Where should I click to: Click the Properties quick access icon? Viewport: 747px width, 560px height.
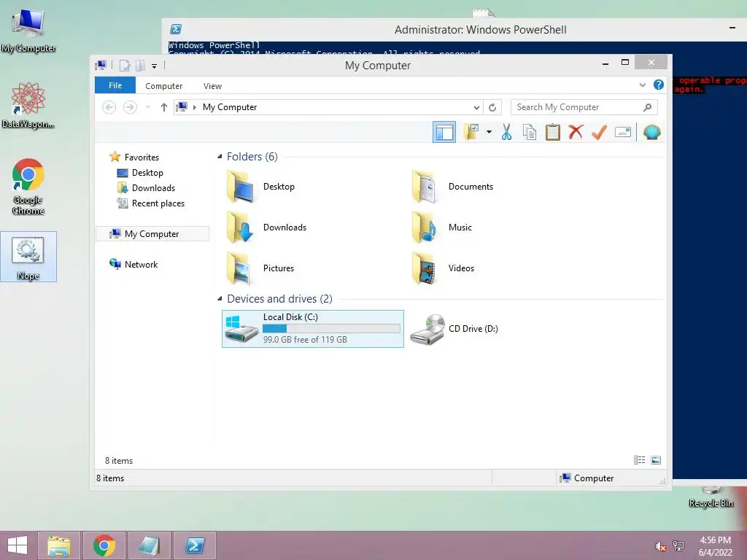(x=124, y=66)
